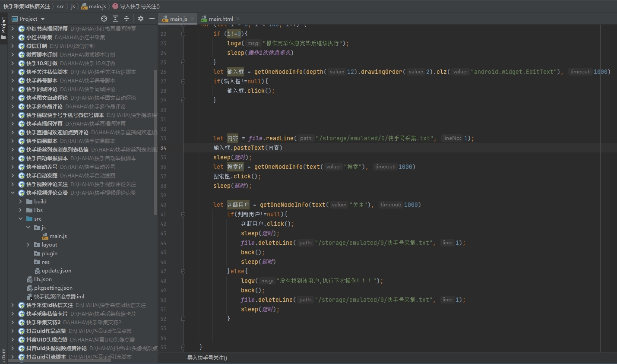Select 快手养号脚本 project

tap(41, 80)
